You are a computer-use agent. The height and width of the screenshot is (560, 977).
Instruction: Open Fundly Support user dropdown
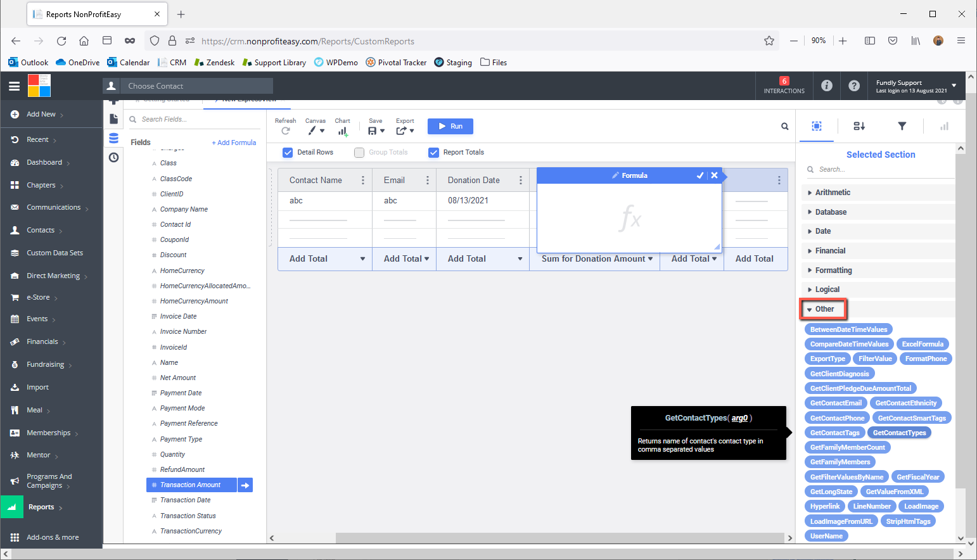(916, 86)
